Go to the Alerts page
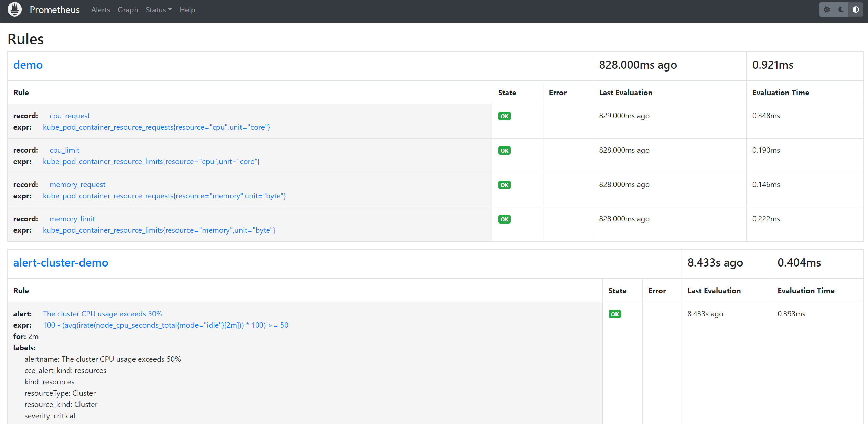868x424 pixels. click(x=100, y=10)
